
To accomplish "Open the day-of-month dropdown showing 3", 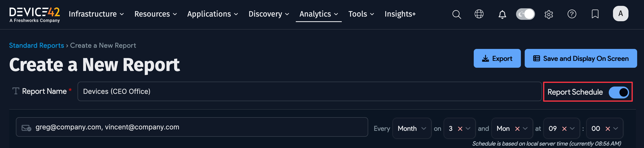I will 468,128.
